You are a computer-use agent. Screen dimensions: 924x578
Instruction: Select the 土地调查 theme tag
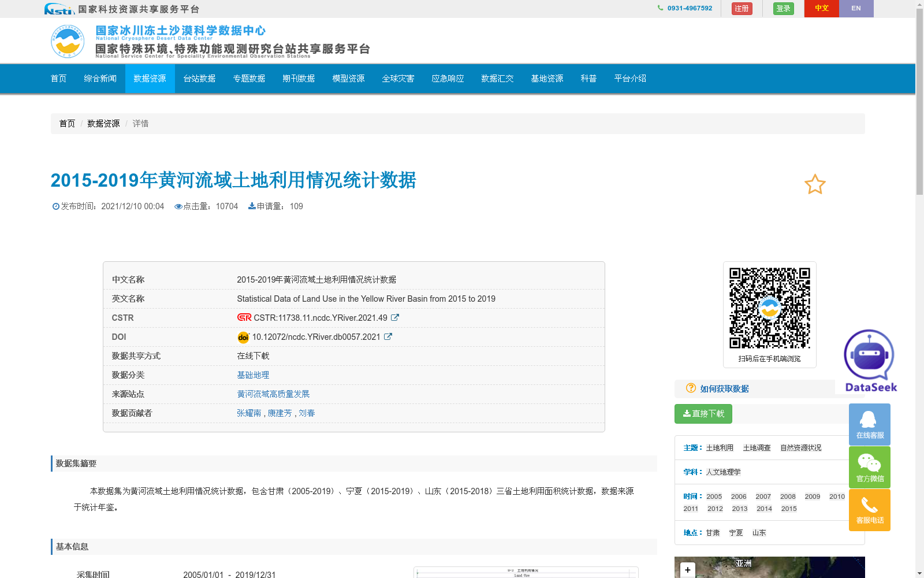[757, 448]
